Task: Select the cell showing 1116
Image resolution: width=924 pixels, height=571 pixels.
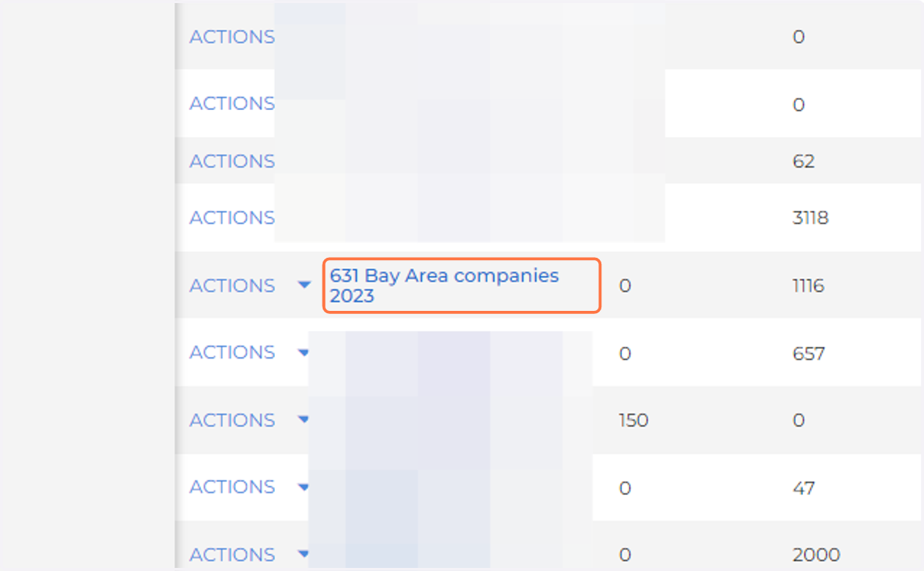Action: (x=808, y=286)
